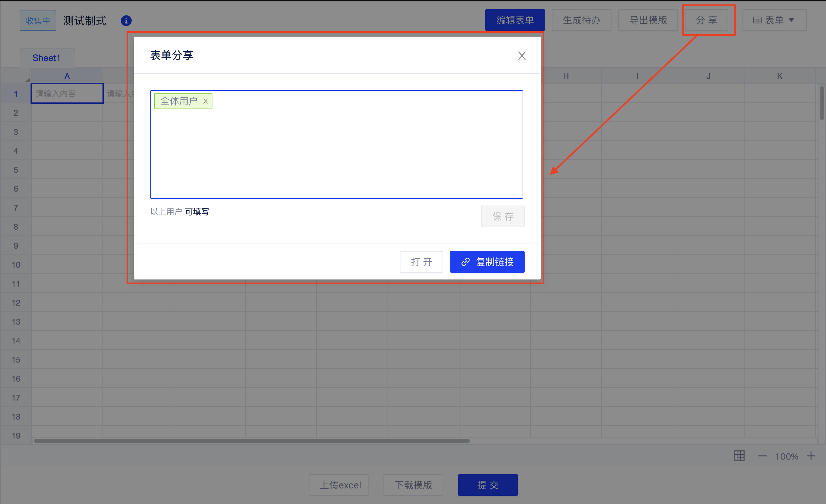Submit the form via the 提交 button
The image size is (826, 504).
(x=488, y=485)
